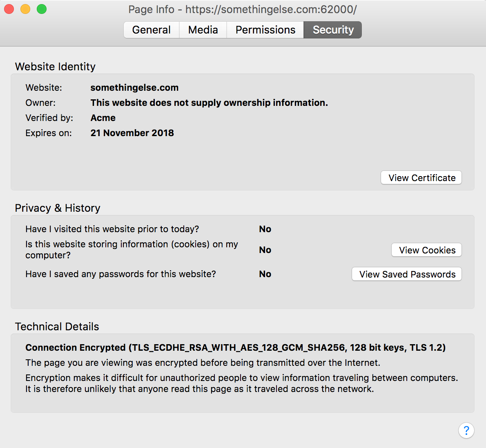
Task: Click View Saved Passwords button
Action: pyautogui.click(x=407, y=274)
